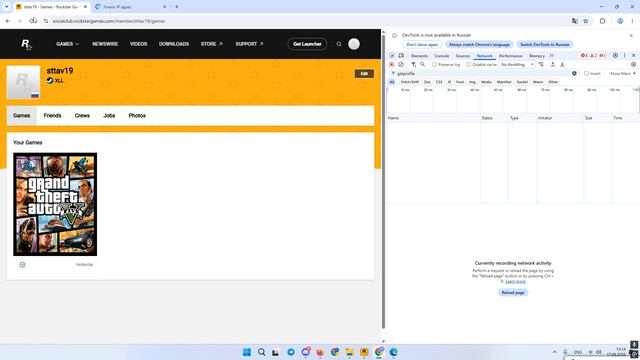Switch to the Elements panel

(419, 56)
